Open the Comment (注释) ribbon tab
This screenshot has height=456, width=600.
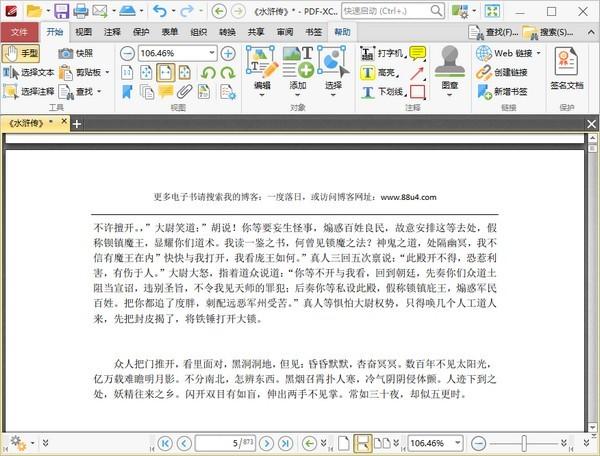[x=111, y=31]
